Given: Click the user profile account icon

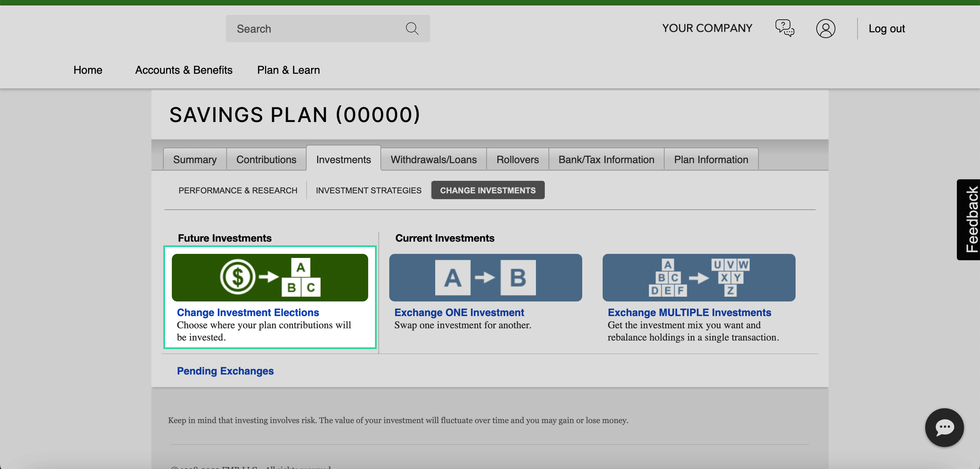Looking at the screenshot, I should (826, 28).
